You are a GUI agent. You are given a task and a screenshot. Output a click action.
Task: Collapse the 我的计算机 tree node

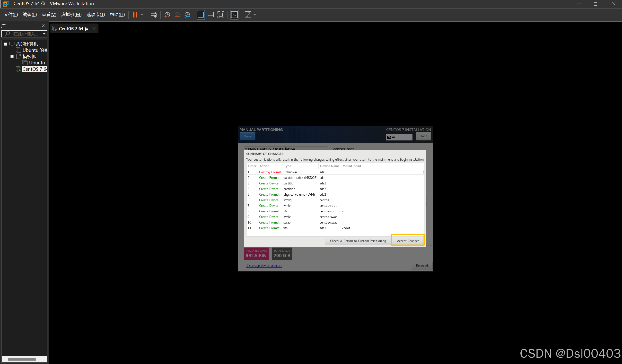pyautogui.click(x=5, y=44)
